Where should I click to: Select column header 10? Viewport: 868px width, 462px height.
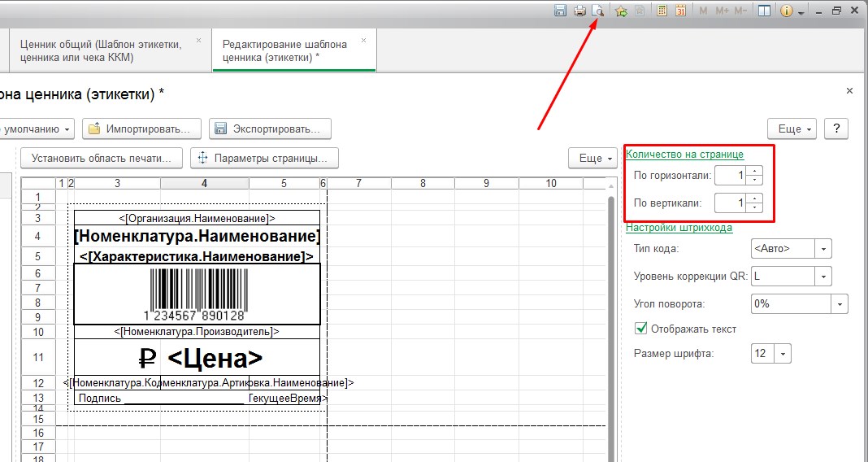coord(551,183)
